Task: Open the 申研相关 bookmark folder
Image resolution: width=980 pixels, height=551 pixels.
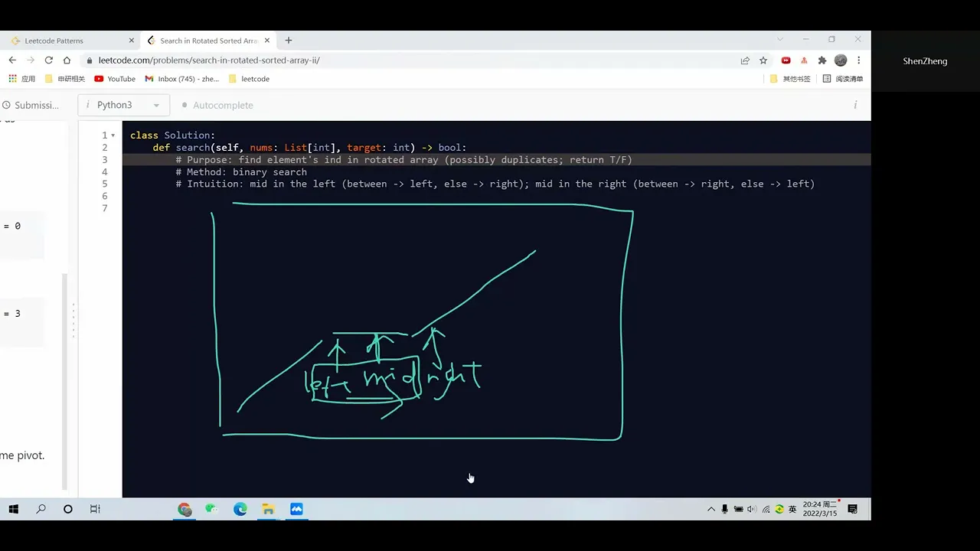Action: tap(65, 79)
